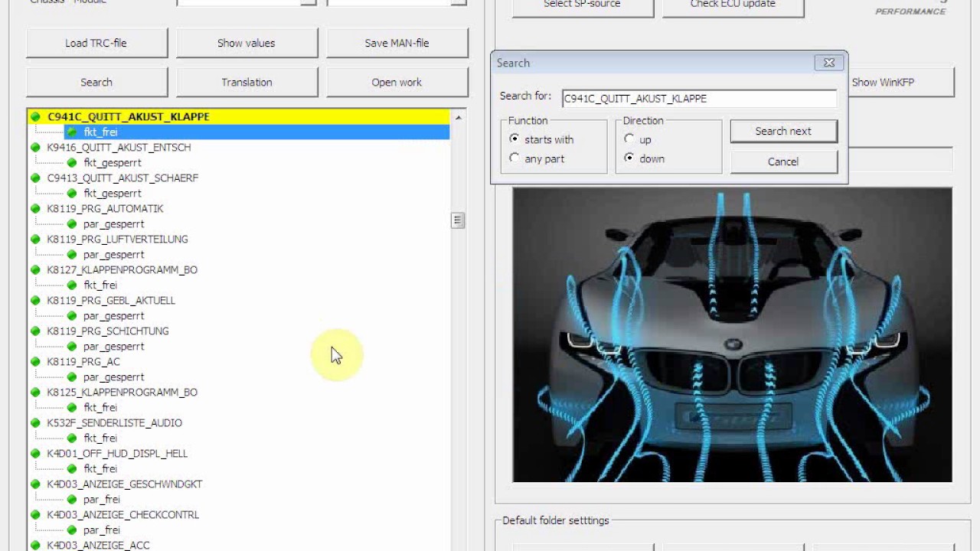Viewport: 980px width, 551px height.
Task: Click green dot beside K532F_SENDERLISTE_AUDIO
Action: coord(35,423)
